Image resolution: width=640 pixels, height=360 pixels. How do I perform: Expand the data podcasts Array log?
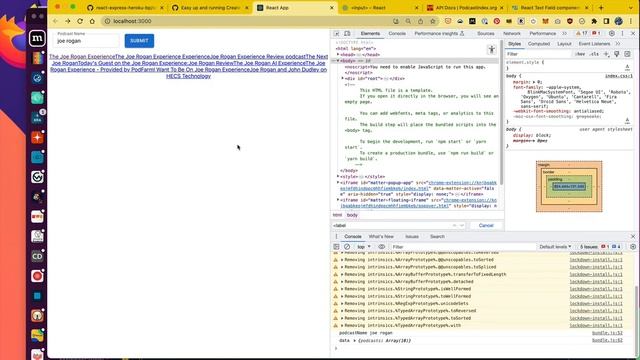coord(354,340)
